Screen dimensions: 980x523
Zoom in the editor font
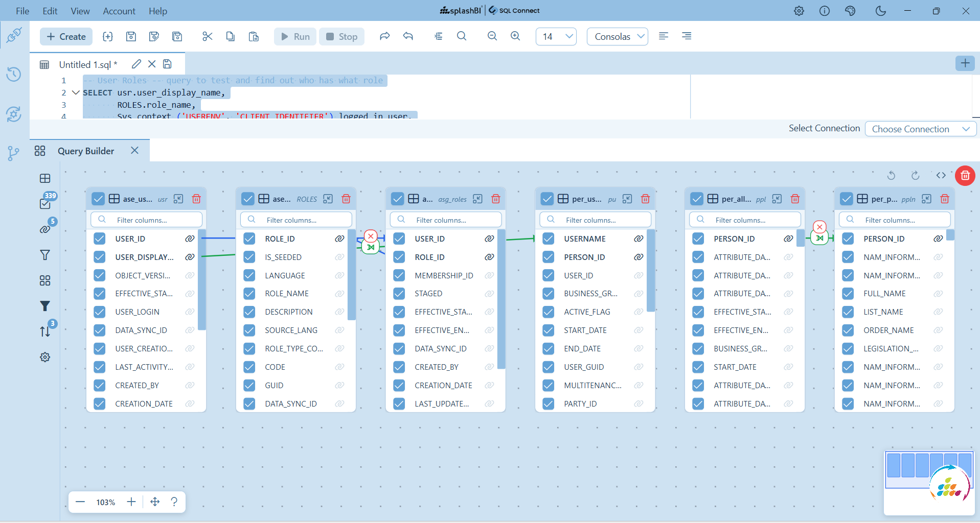click(515, 36)
